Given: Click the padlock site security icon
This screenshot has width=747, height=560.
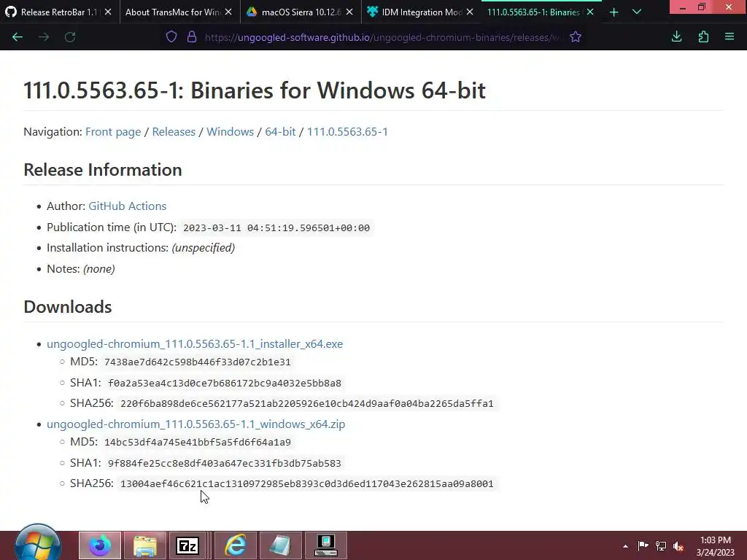Looking at the screenshot, I should (x=192, y=37).
